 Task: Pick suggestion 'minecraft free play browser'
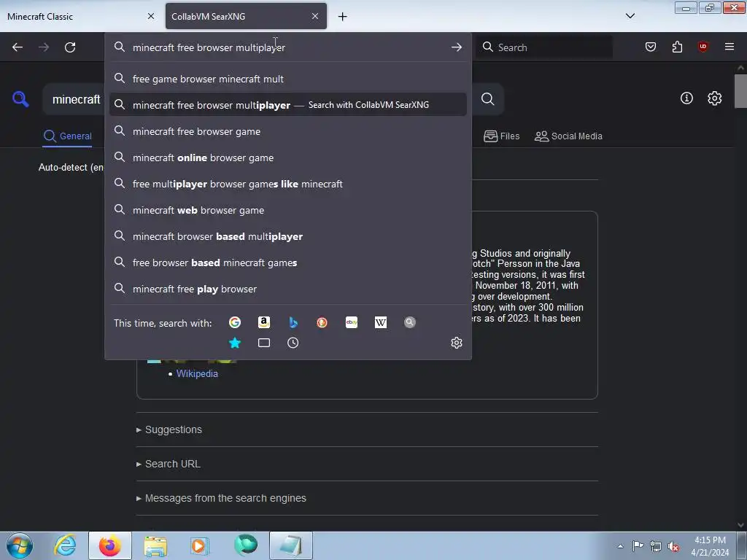click(x=287, y=289)
